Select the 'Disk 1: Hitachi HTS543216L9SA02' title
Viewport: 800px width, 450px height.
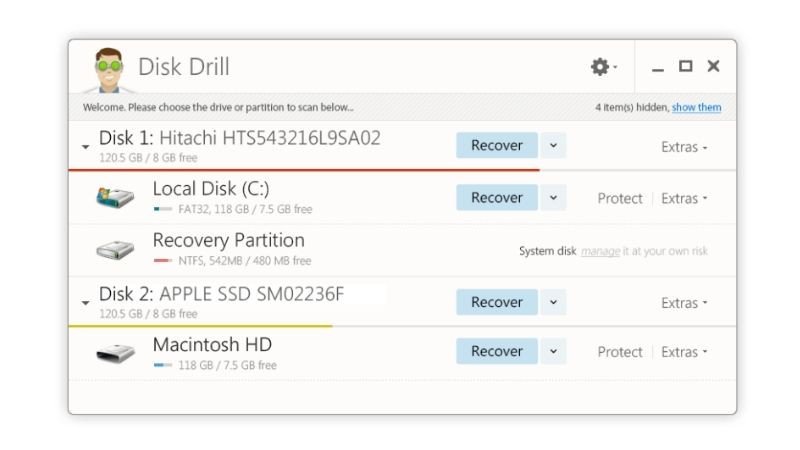click(240, 138)
